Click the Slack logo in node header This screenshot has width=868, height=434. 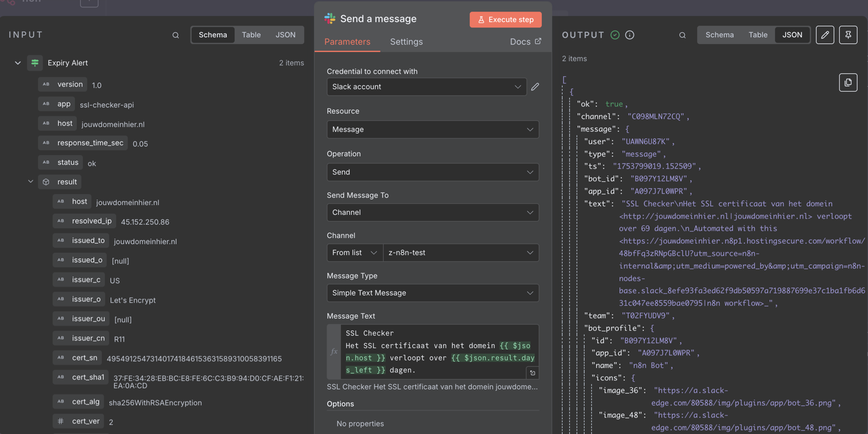330,19
